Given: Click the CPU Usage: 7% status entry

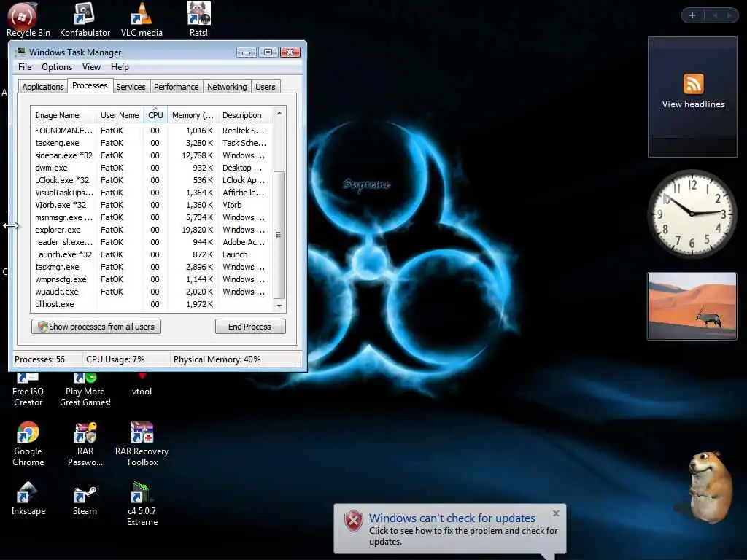Looking at the screenshot, I should 115,359.
